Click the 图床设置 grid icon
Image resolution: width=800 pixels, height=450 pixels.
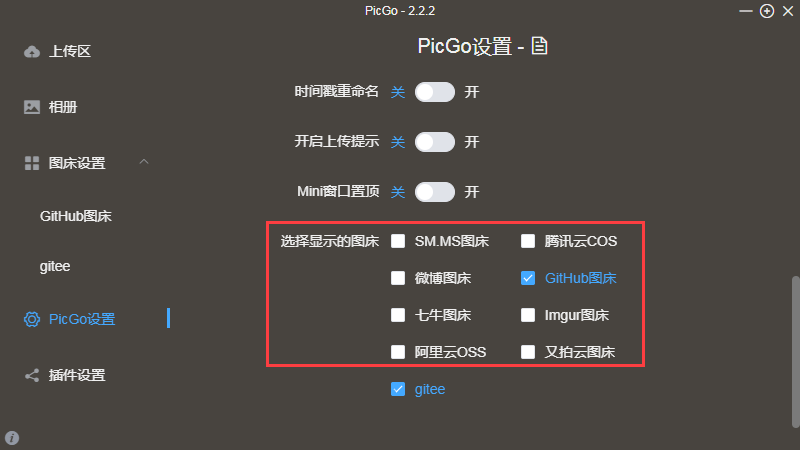coord(32,163)
